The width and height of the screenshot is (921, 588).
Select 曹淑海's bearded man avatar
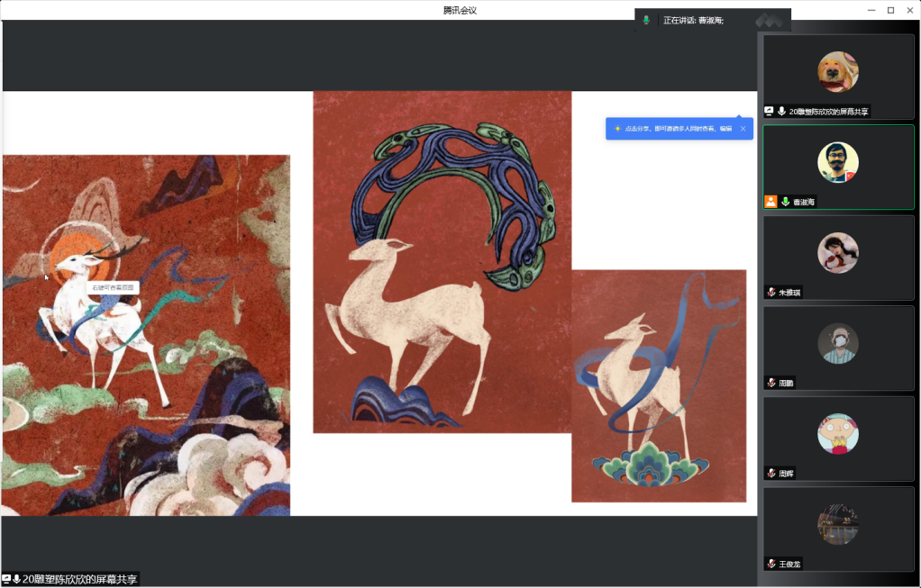point(837,162)
